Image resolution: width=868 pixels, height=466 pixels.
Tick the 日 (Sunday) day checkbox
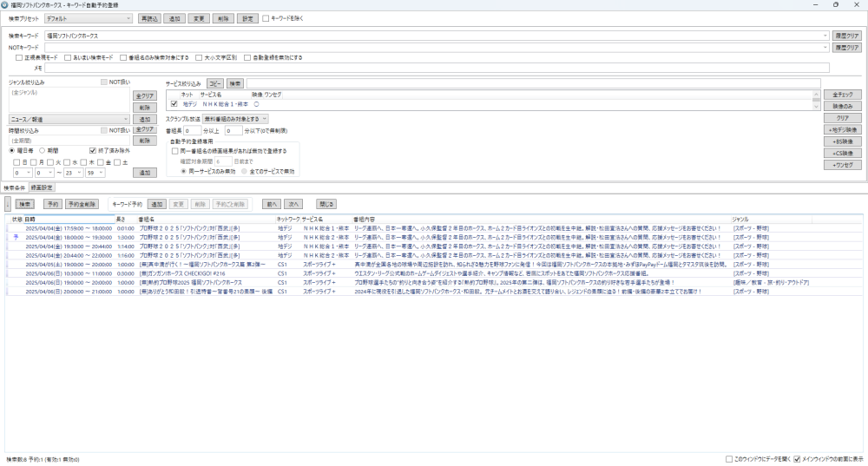[x=16, y=163]
